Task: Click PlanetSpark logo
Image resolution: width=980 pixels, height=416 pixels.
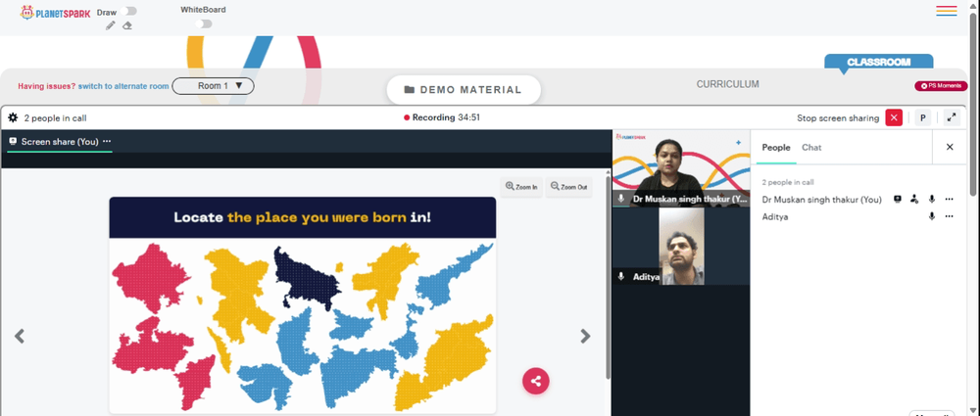Action: (55, 12)
